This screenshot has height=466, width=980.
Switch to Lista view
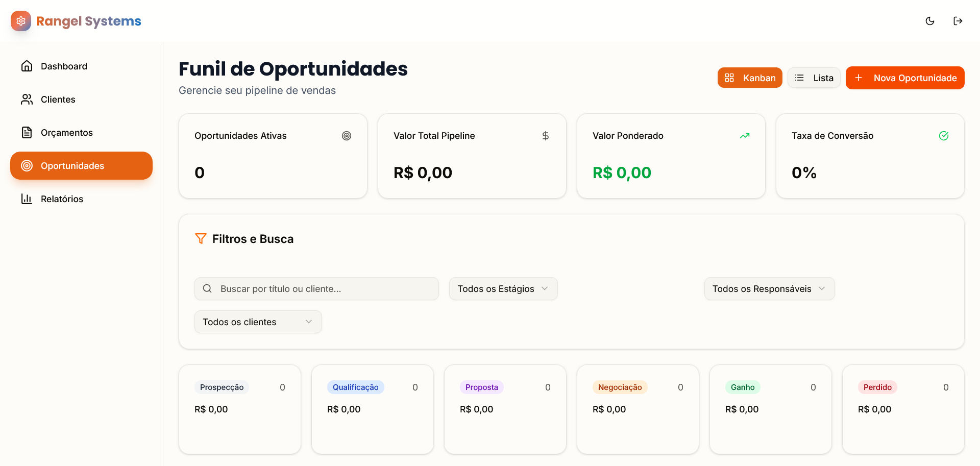(x=814, y=78)
